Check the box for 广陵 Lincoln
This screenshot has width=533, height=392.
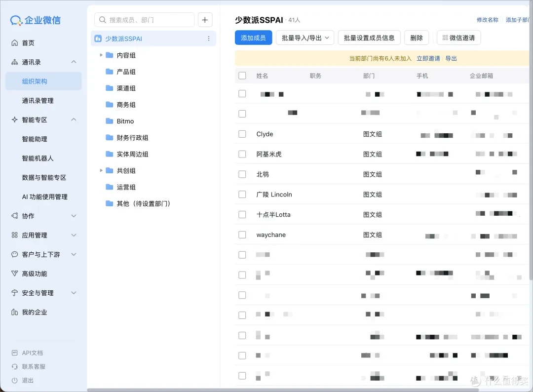tap(242, 194)
